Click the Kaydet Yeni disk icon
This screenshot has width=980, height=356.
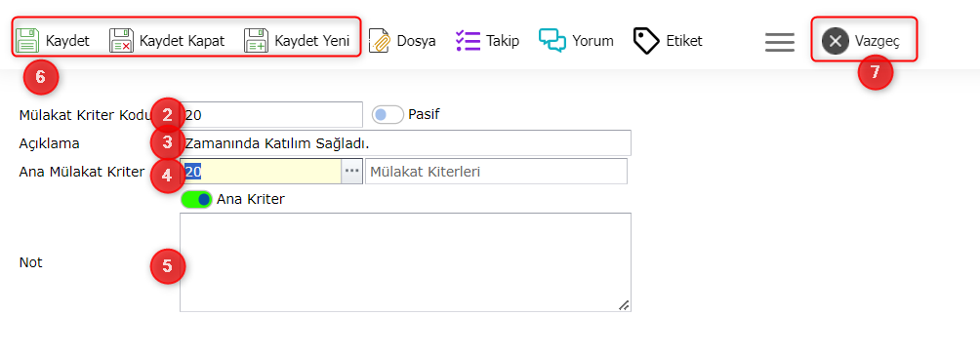[x=256, y=41]
